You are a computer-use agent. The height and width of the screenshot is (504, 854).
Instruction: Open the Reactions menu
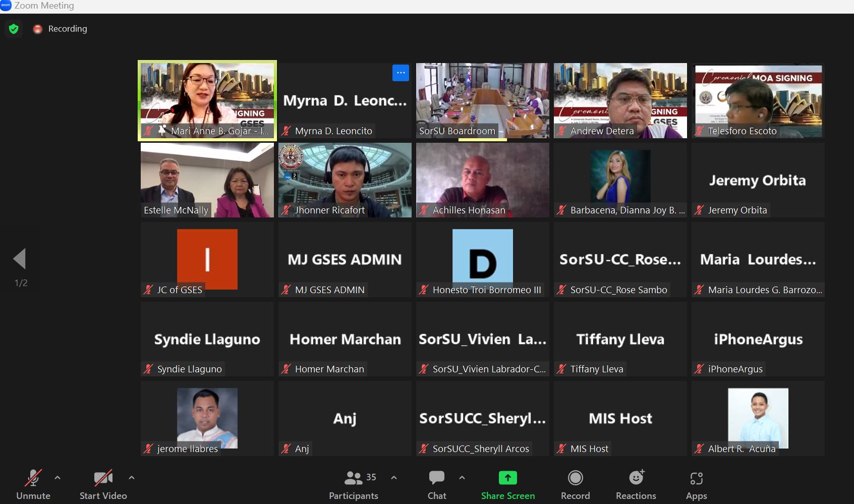tap(636, 485)
